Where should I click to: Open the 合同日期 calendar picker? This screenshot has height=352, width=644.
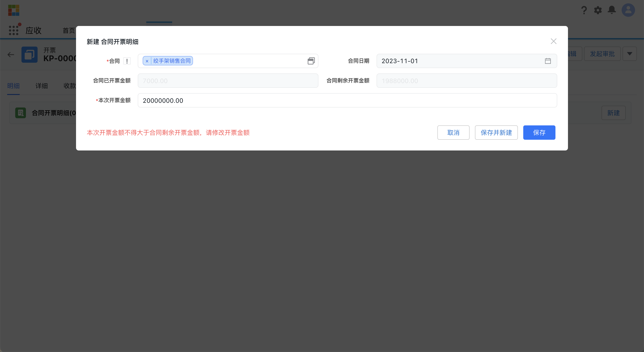(548, 61)
